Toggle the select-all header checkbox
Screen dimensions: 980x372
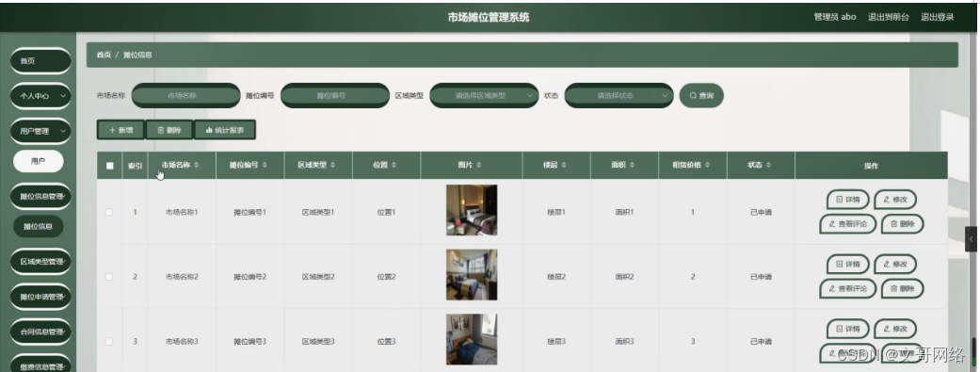110,166
